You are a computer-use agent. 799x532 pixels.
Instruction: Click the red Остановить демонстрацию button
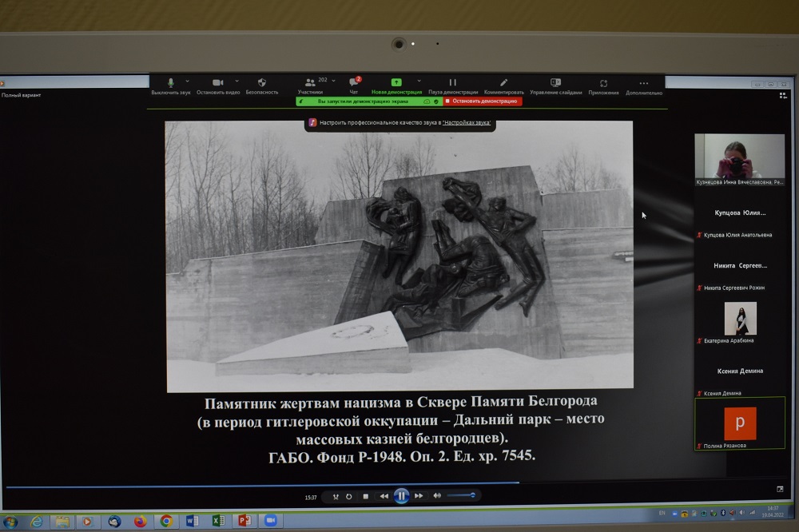482,101
